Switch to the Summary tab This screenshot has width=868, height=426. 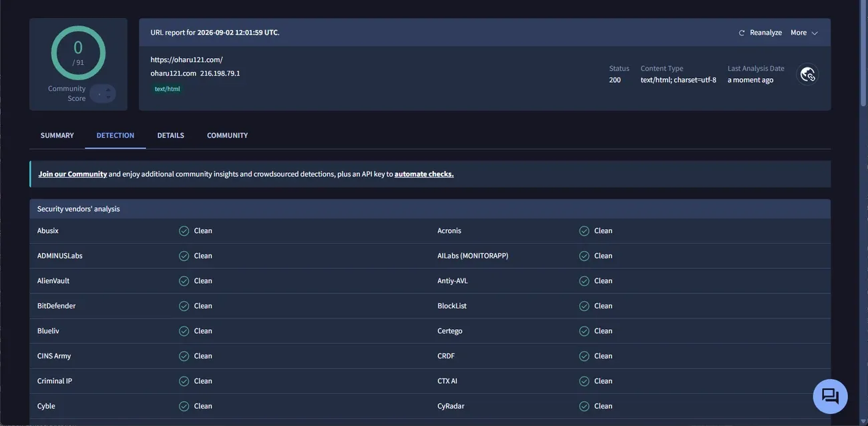[x=57, y=136]
